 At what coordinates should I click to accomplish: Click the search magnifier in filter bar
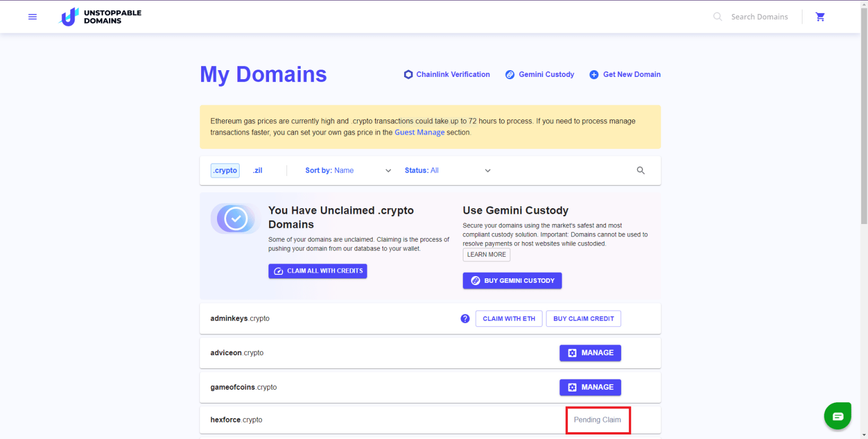tap(640, 170)
